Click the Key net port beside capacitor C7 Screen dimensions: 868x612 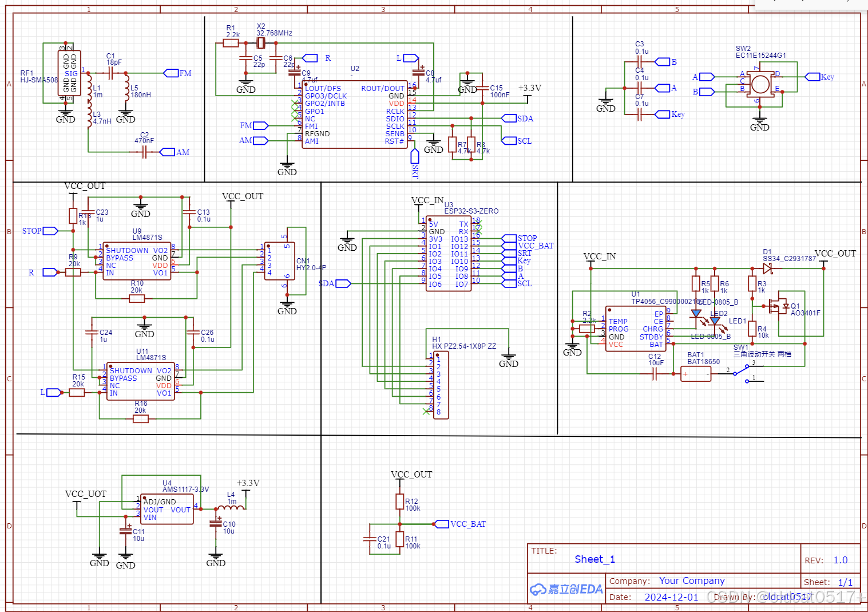click(663, 114)
